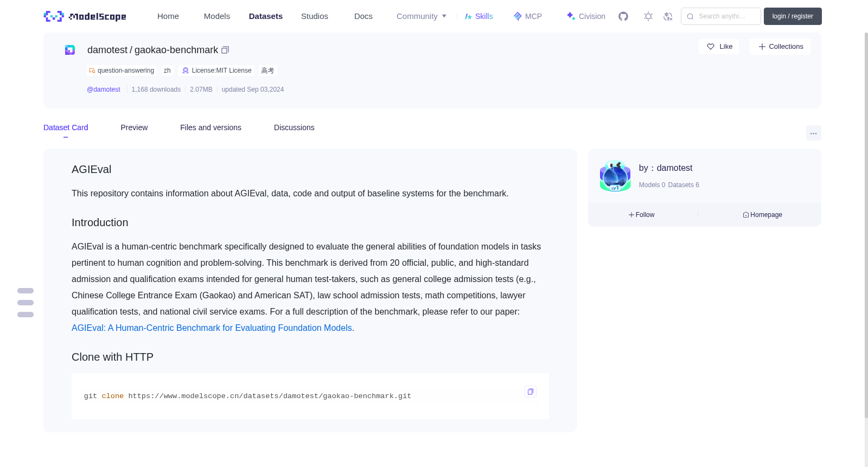Add dataset to Collections
868x467 pixels.
click(x=780, y=47)
